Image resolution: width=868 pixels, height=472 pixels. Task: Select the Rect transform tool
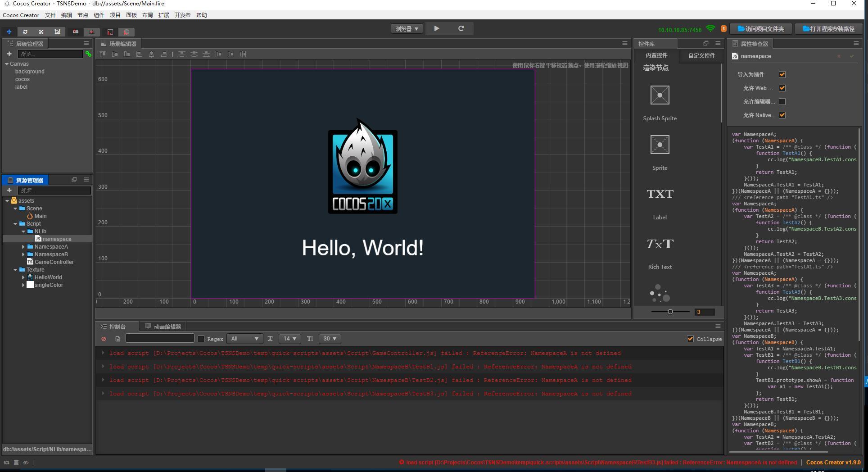click(x=57, y=32)
